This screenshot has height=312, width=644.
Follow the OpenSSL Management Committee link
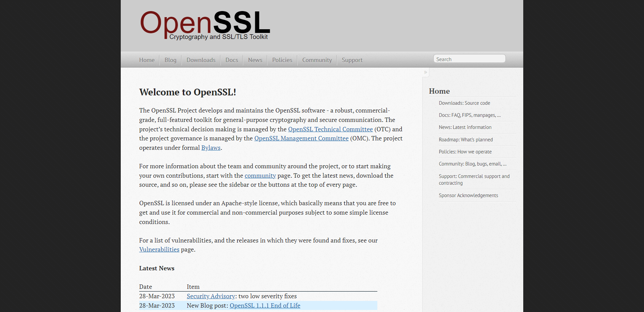[302, 138]
